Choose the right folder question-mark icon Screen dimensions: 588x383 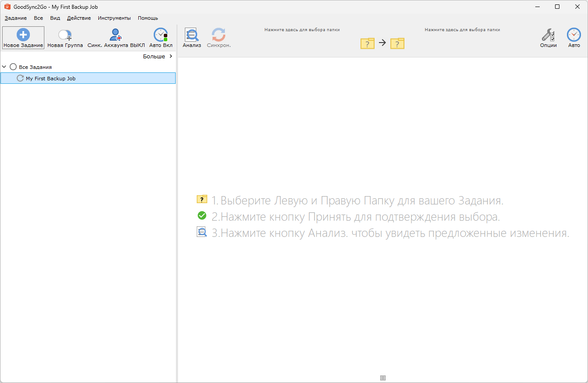tap(397, 43)
